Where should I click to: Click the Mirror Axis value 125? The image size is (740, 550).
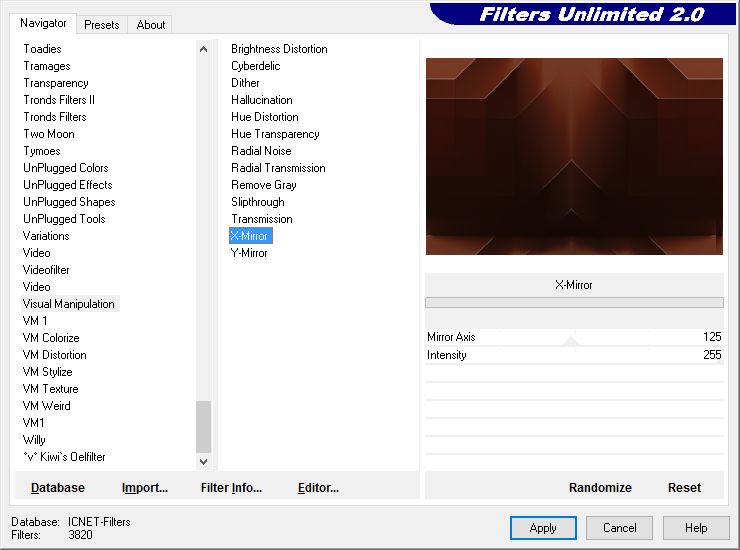point(712,337)
